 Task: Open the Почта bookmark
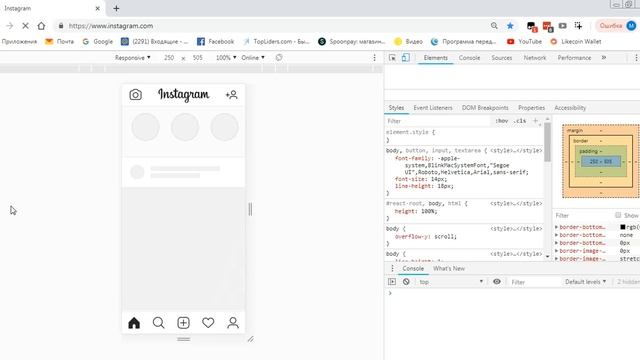[59, 42]
